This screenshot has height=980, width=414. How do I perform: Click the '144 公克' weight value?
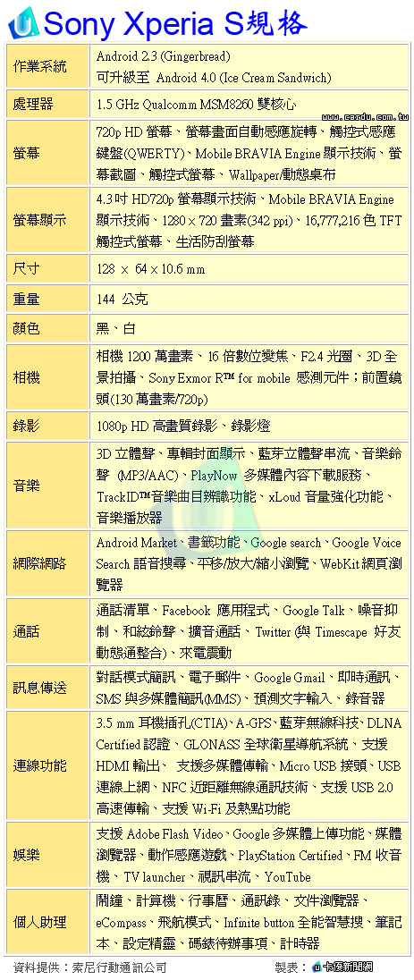(x=122, y=300)
